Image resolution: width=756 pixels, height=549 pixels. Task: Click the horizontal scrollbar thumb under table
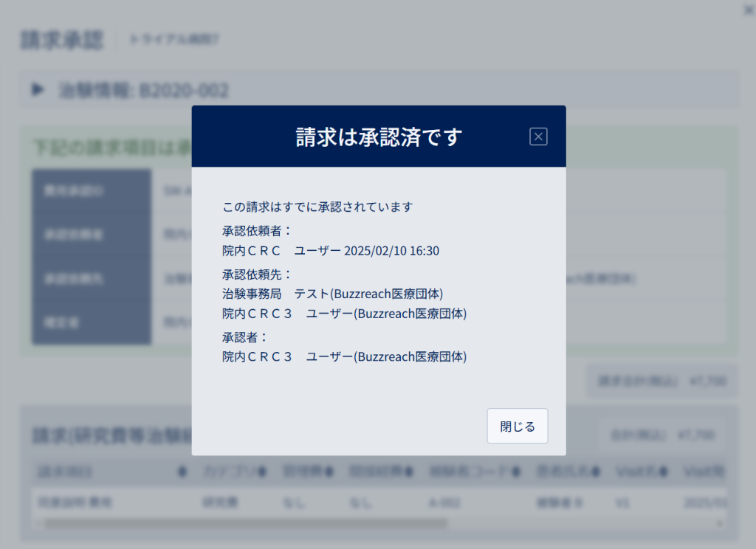point(246,523)
